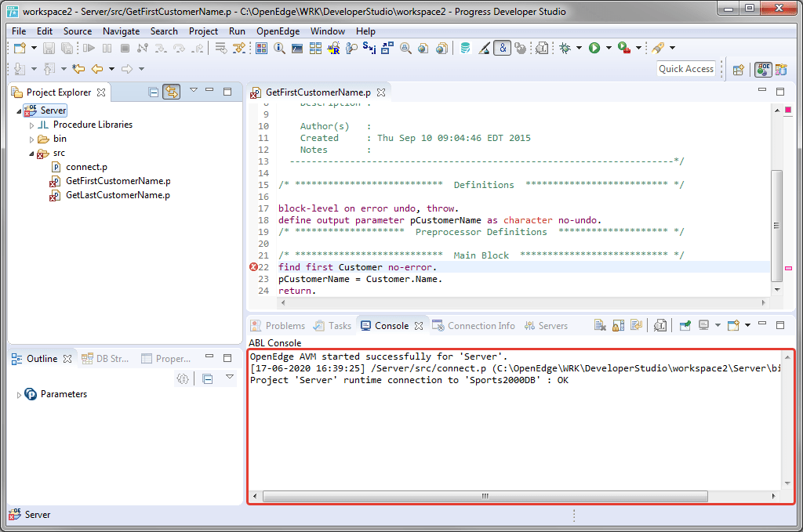Click the Quick Access search field
This screenshot has height=532, width=803.
[x=685, y=68]
